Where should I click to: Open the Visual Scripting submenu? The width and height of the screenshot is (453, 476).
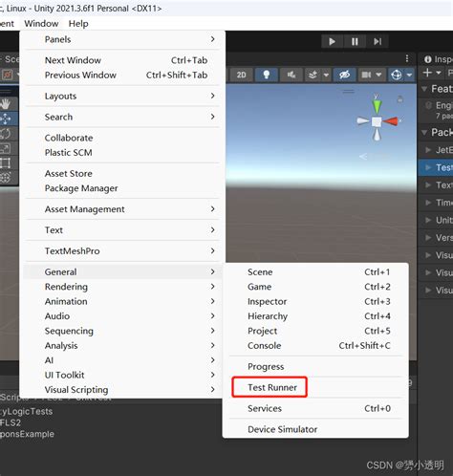click(x=122, y=390)
